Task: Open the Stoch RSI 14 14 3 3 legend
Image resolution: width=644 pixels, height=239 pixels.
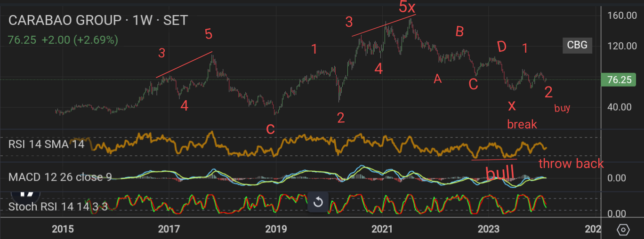Action: pos(58,207)
